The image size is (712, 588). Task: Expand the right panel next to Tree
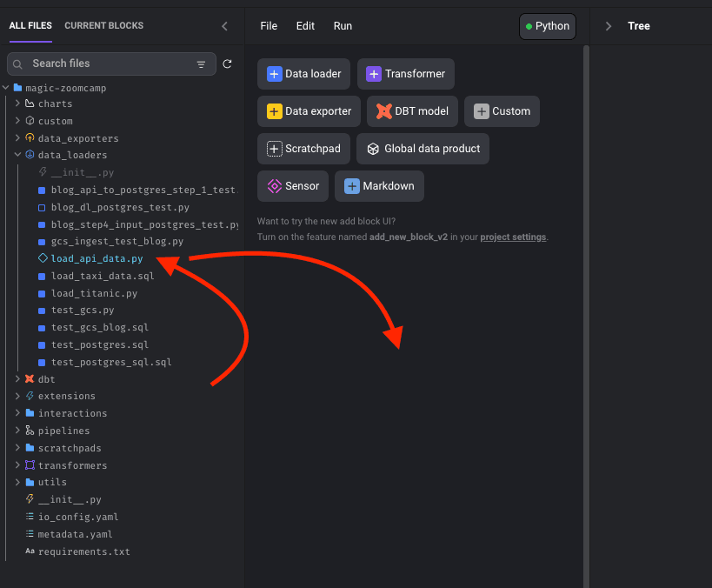click(x=609, y=26)
